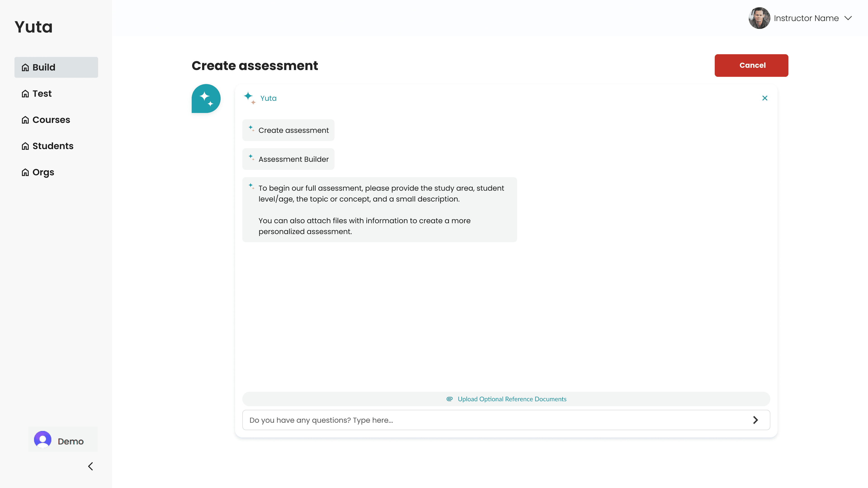
Task: Open the Test menu item
Action: [x=42, y=94]
